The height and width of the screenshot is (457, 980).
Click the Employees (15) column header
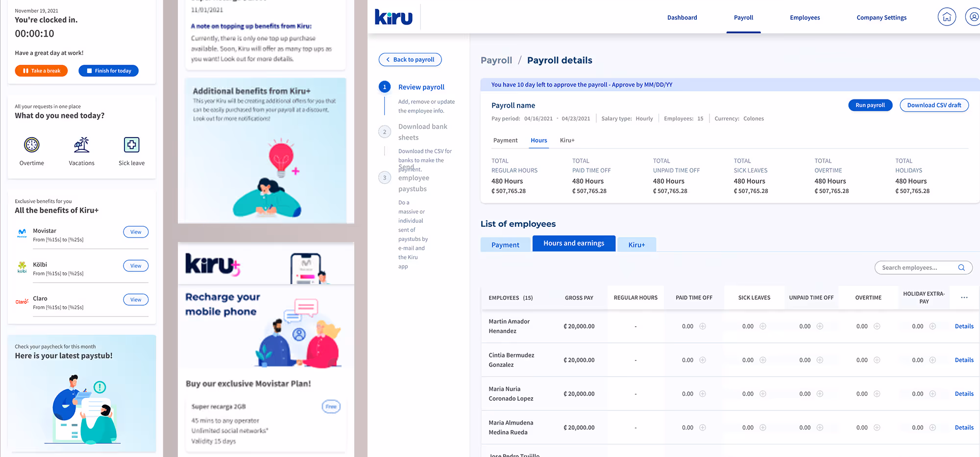(x=511, y=297)
